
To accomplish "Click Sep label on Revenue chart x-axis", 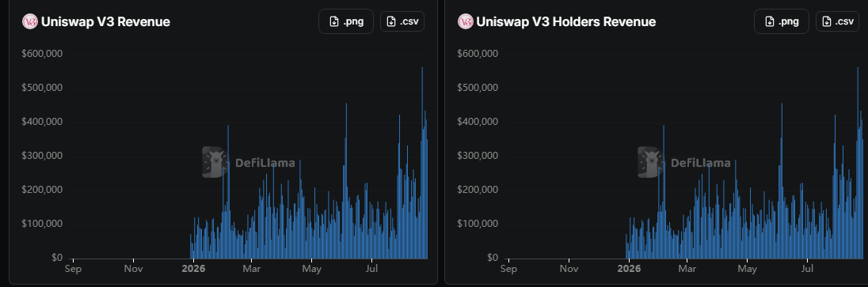I will click(73, 270).
